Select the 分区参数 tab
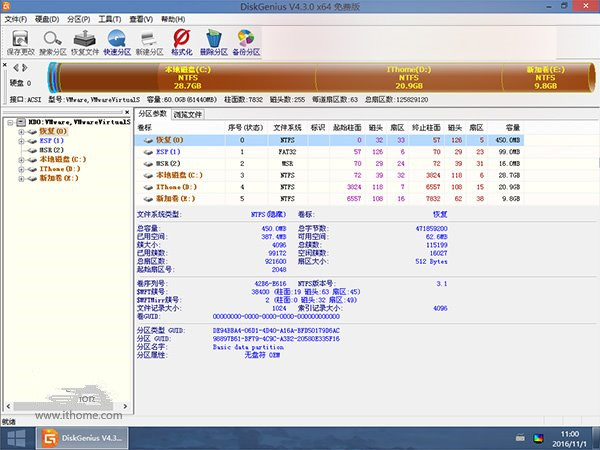Viewport: 600px width, 450px height. (x=152, y=115)
